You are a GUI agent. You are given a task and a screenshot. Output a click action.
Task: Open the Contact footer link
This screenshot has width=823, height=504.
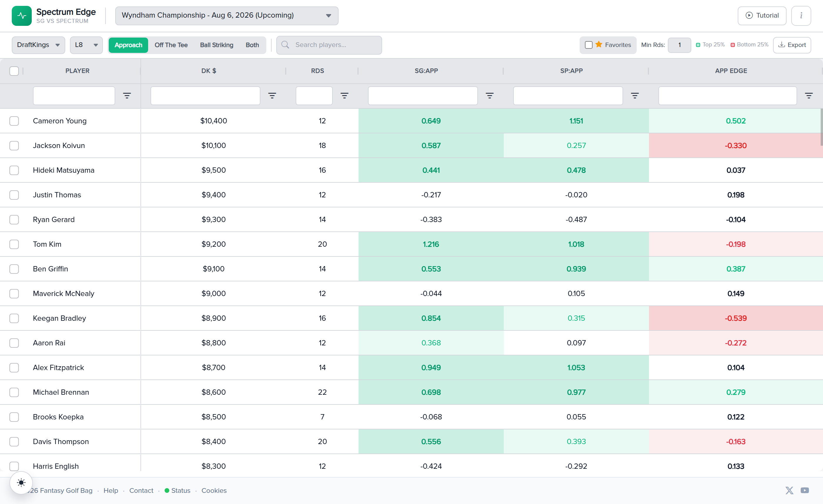click(x=141, y=490)
